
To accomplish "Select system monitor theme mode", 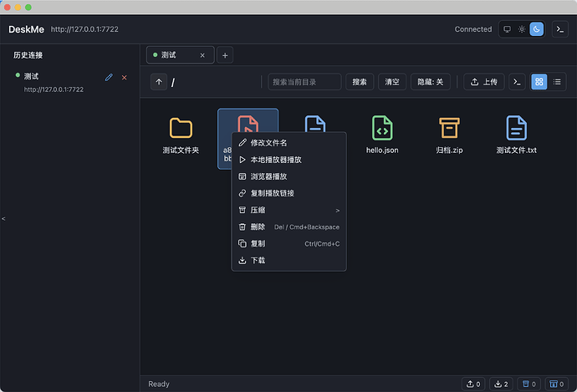I will point(507,29).
